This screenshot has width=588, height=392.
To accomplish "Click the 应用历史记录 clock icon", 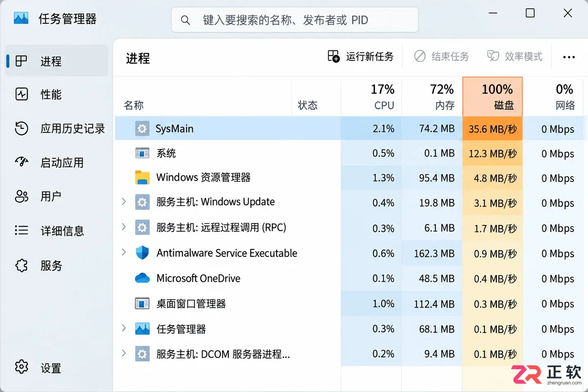I will pyautogui.click(x=22, y=128).
